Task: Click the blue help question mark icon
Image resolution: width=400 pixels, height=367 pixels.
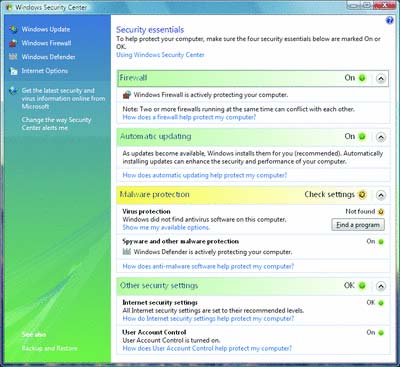Action: coord(389,21)
